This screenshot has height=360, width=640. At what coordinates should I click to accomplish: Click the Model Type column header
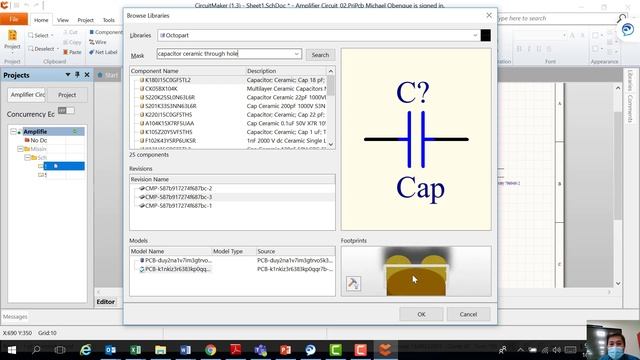pyautogui.click(x=233, y=251)
